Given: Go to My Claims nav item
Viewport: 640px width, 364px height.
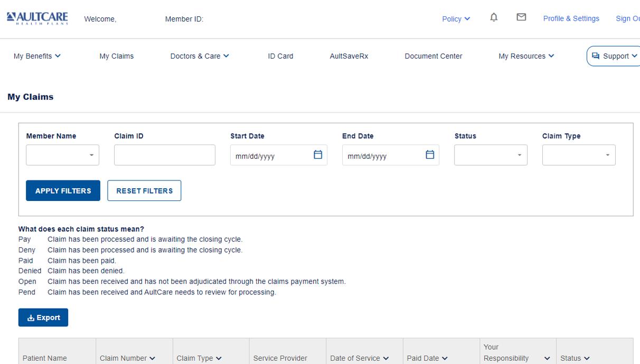Looking at the screenshot, I should 117,56.
